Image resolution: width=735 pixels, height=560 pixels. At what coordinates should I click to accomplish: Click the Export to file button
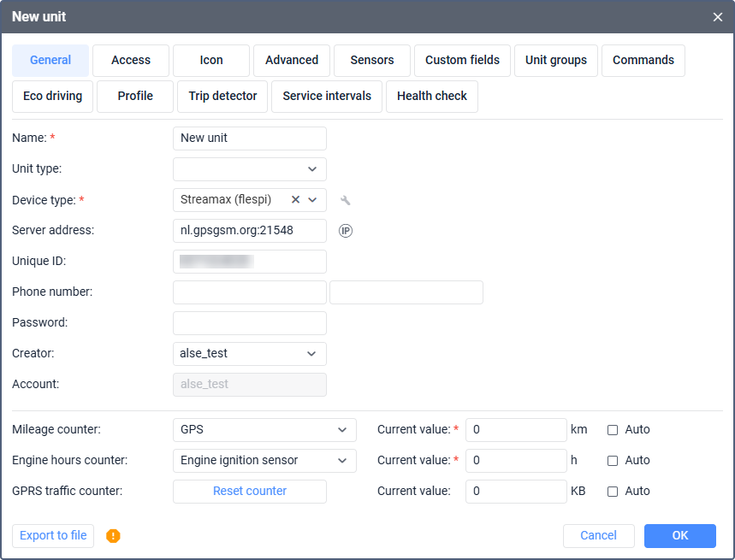pos(53,536)
